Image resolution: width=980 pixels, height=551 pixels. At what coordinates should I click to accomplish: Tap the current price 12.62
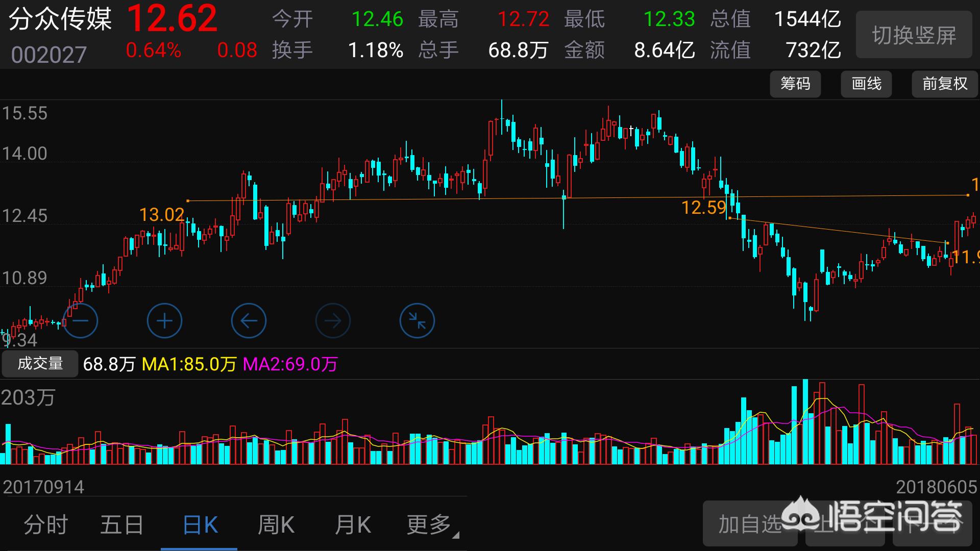pos(172,18)
